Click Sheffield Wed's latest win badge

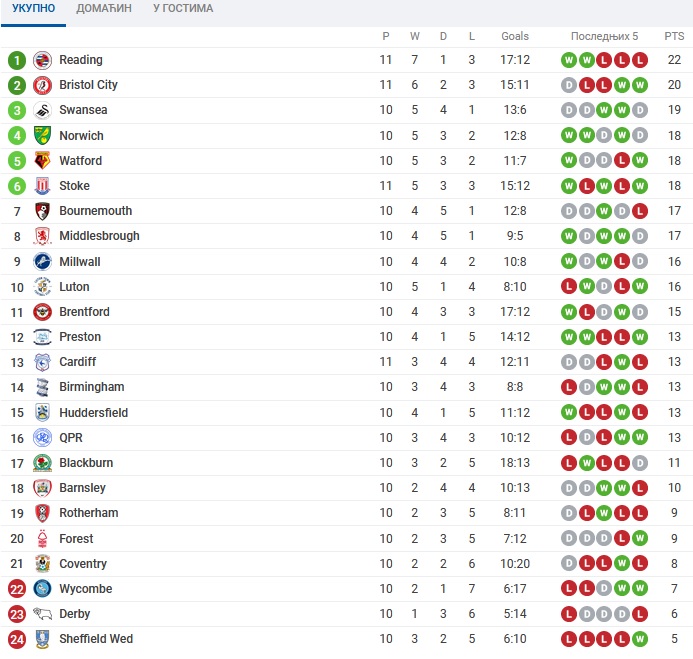640,639
